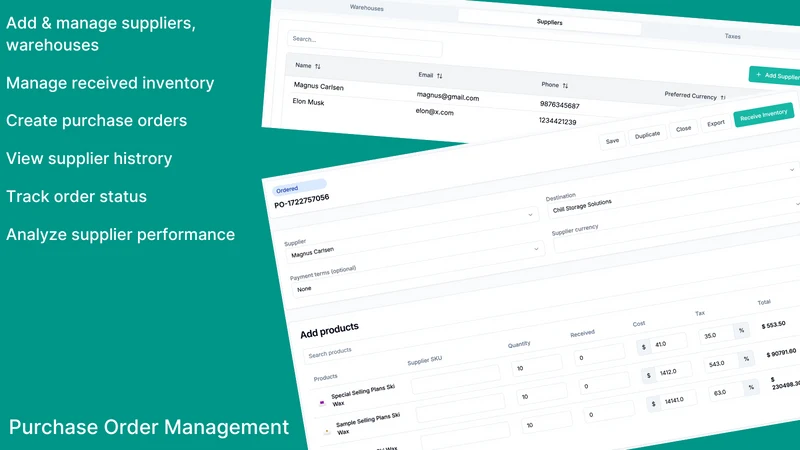Click product name Special Selling Plans Ski Wax
The height and width of the screenshot is (450, 800).
click(x=362, y=395)
